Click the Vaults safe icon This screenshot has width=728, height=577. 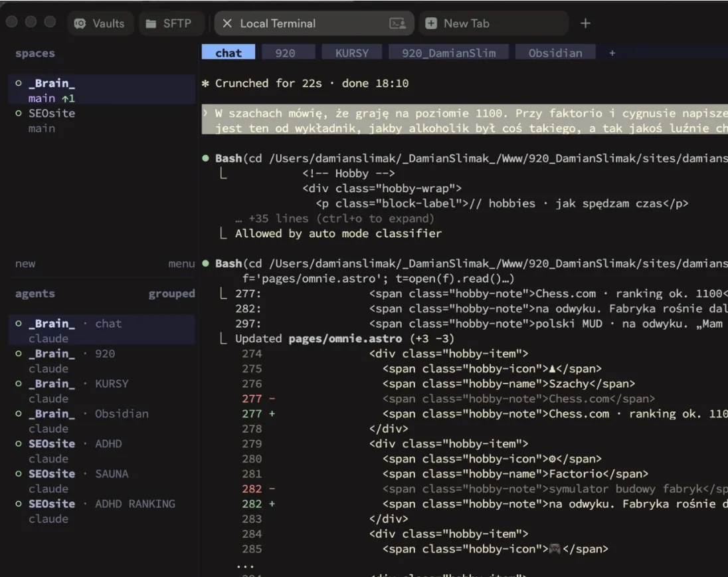(x=80, y=23)
